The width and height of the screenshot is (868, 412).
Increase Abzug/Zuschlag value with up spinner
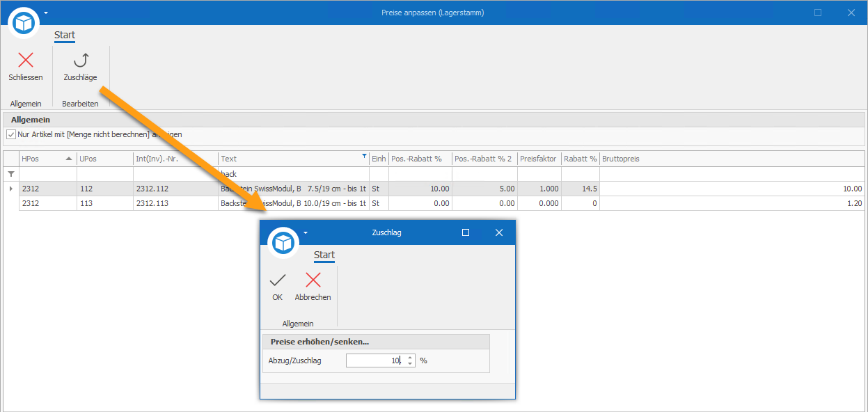click(410, 357)
